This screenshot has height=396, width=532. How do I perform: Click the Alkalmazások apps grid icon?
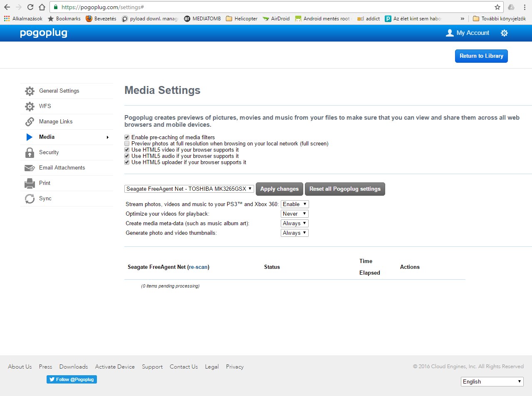(7, 19)
